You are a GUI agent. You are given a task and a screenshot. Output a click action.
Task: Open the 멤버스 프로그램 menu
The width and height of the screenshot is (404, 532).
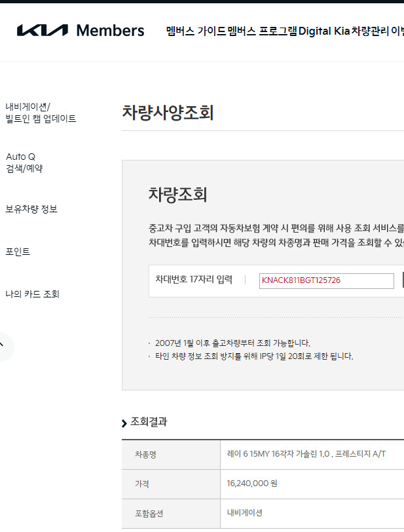(262, 31)
